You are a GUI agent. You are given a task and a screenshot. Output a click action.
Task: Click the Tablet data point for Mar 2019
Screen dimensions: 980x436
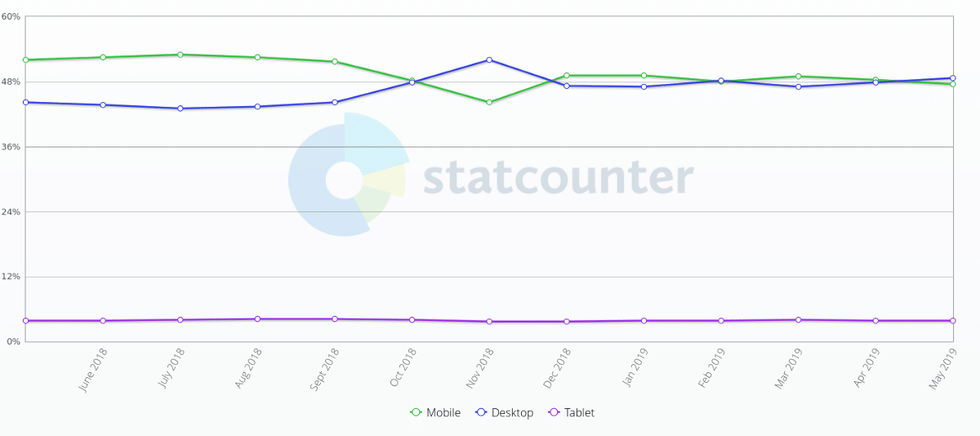(x=799, y=320)
